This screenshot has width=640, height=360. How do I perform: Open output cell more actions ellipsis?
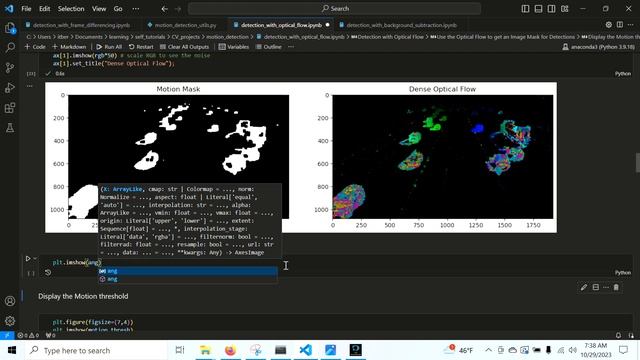click(29, 86)
